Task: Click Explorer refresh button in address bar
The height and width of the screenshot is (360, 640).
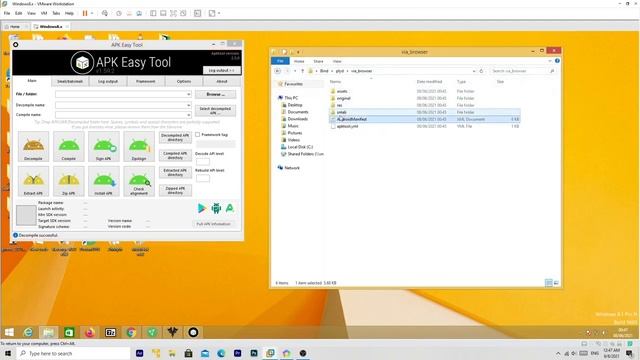Action: pyautogui.click(x=481, y=71)
